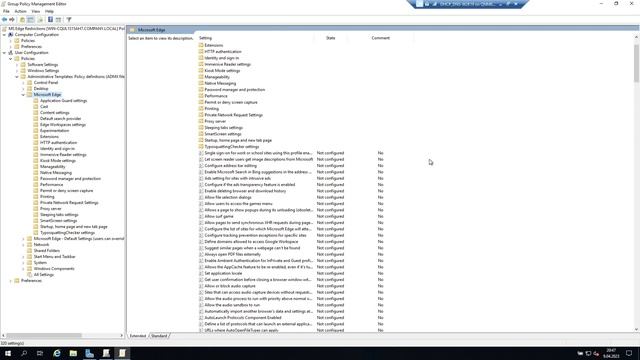Screen dimensions: 640x360
Task: Click the Export List toolbar icon
Action: 40,20
